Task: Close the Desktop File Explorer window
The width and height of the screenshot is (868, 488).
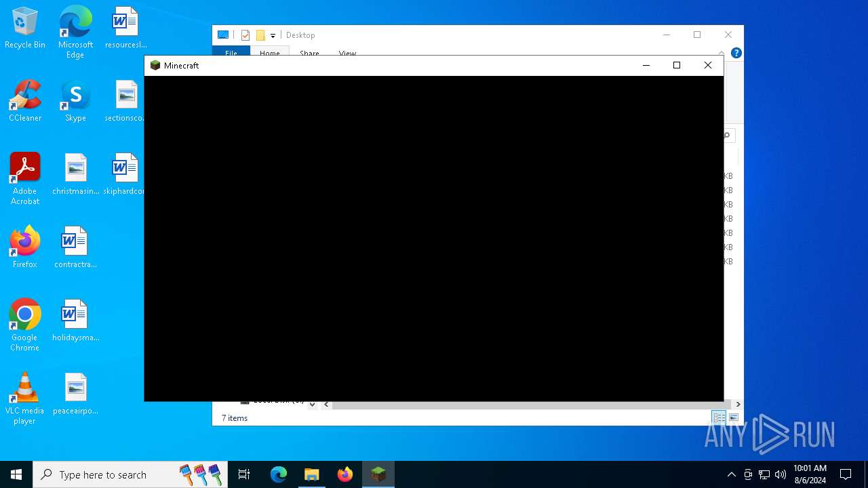Action: pyautogui.click(x=728, y=35)
